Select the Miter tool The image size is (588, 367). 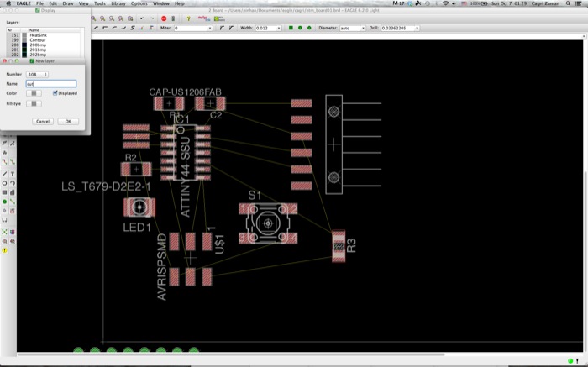point(4,144)
